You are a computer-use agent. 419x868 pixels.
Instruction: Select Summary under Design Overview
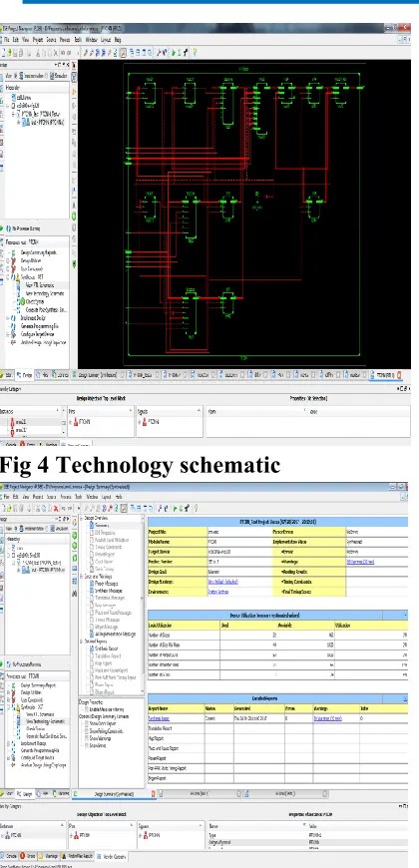102,526
